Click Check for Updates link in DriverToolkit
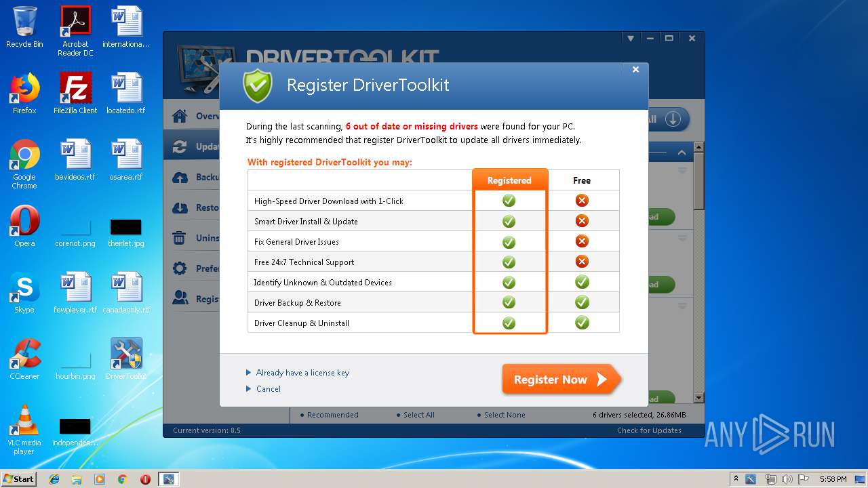 649,430
